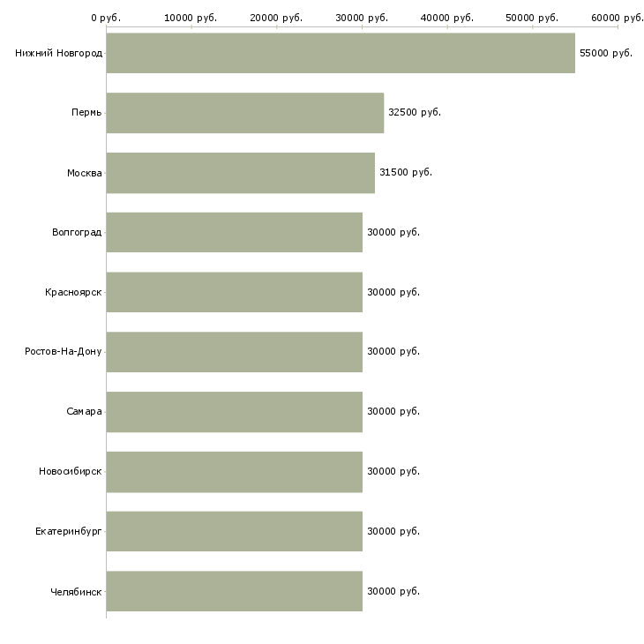Click the Самара bar
Image resolution: width=644 pixels, height=644 pixels.
click(235, 412)
